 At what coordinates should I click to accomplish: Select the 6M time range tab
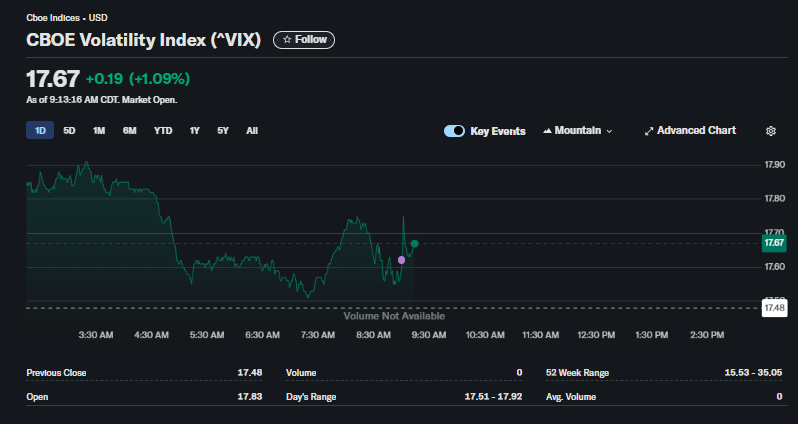click(x=129, y=131)
